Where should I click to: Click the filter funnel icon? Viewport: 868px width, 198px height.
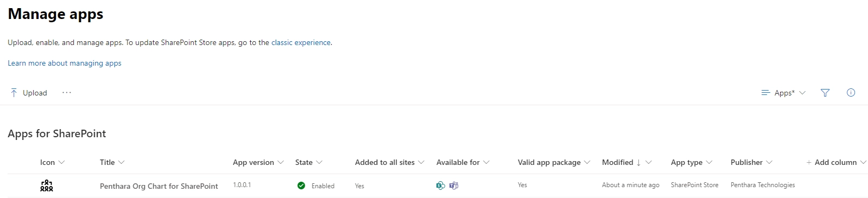(x=825, y=93)
